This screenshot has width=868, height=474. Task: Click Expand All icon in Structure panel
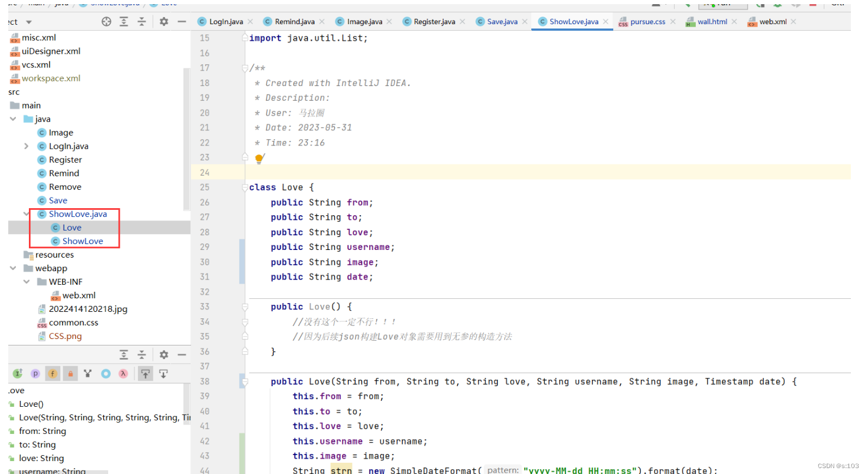[x=124, y=355]
